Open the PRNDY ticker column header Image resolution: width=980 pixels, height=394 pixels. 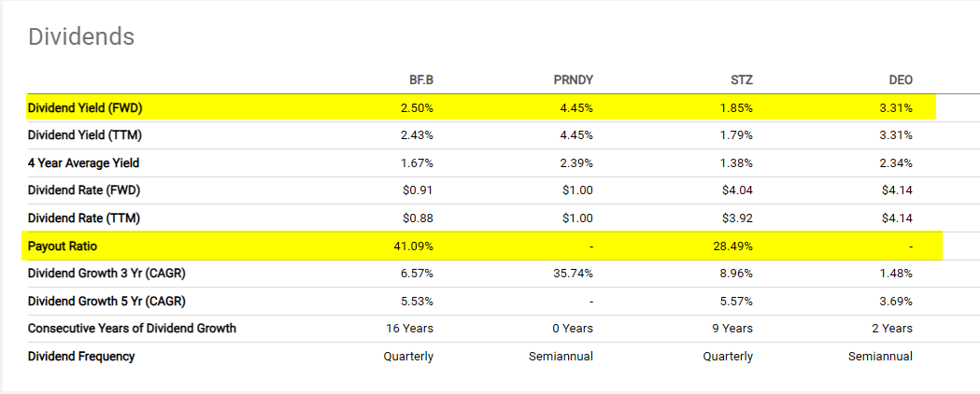(574, 80)
